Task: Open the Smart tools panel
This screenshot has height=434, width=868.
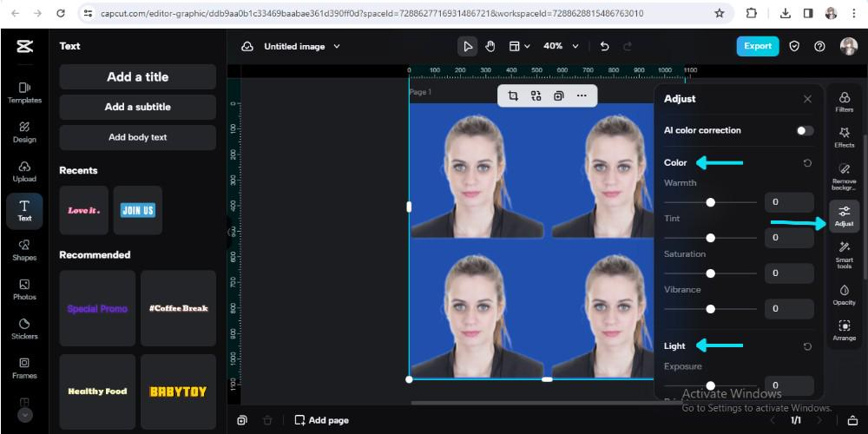Action: (x=845, y=255)
